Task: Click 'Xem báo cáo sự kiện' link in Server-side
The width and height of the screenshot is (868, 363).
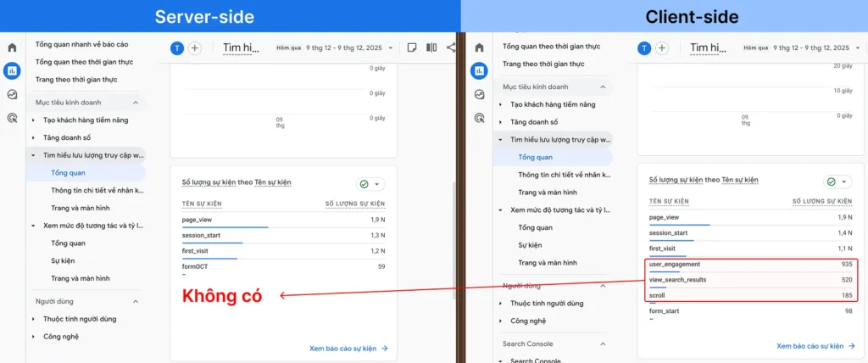Action: [348, 349]
